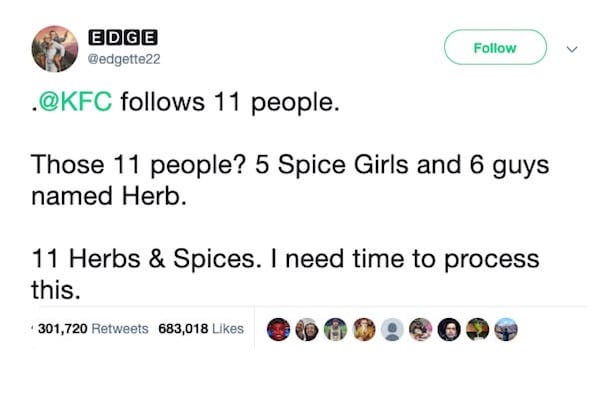Screen dimensions: 600x396
Task: Click the Follow button
Action: [495, 47]
